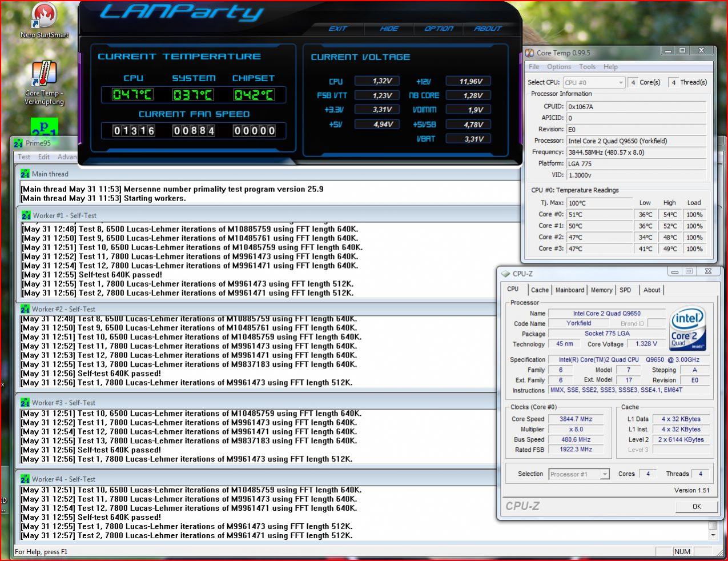The image size is (728, 561).
Task: Click the Code Name value Yorkfield
Action: point(578,323)
